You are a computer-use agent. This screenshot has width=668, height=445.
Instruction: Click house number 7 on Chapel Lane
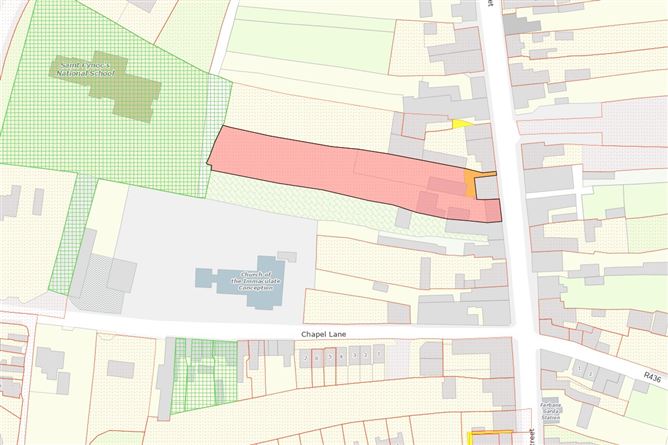378,356
